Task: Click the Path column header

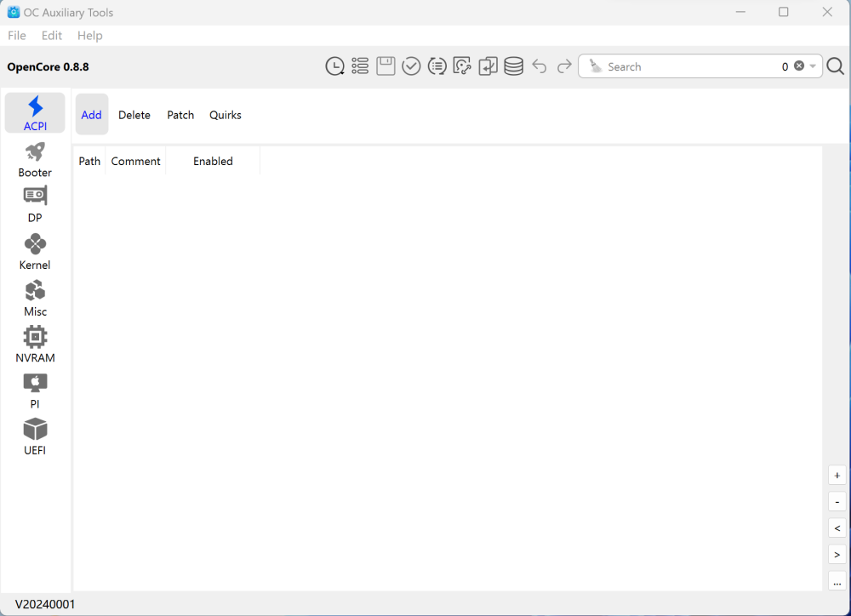Action: pos(89,161)
